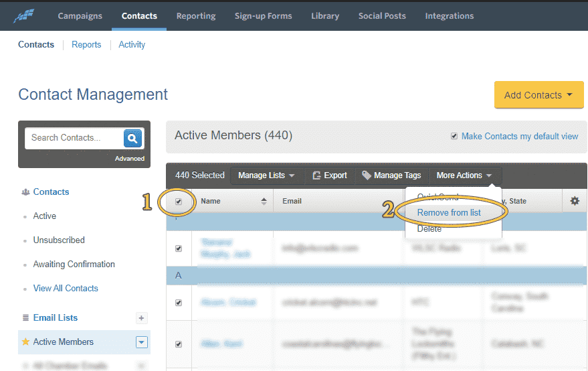Open Sign-up Forms tab
This screenshot has height=371, width=588.
click(x=264, y=16)
